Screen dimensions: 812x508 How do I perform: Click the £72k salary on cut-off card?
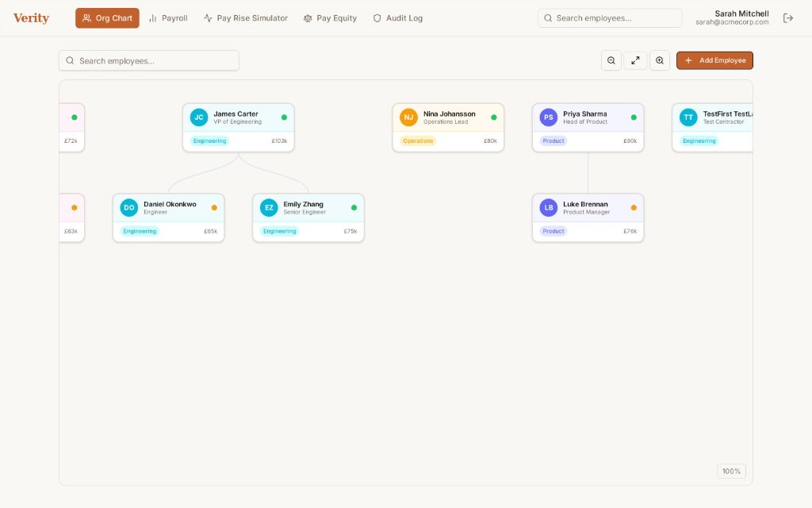click(x=71, y=141)
